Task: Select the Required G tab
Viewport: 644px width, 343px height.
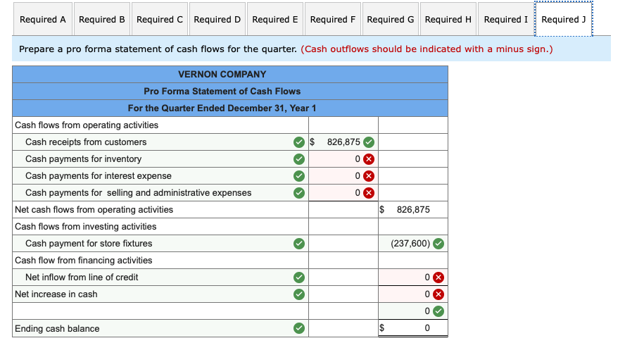Action: click(x=391, y=19)
